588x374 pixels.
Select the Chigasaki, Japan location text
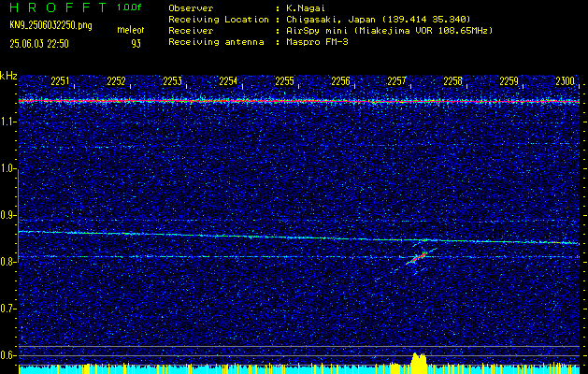pyautogui.click(x=378, y=20)
